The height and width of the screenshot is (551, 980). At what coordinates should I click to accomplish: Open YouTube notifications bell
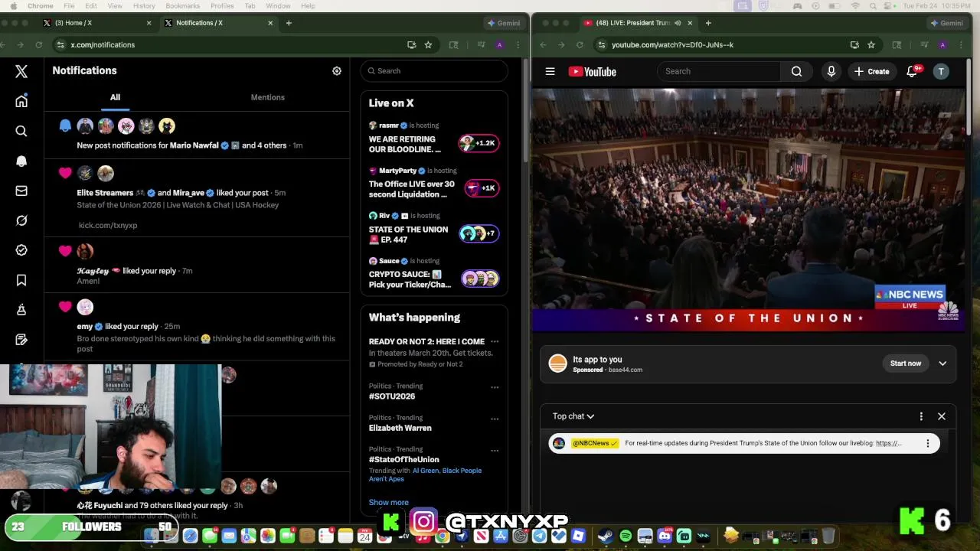coord(912,71)
